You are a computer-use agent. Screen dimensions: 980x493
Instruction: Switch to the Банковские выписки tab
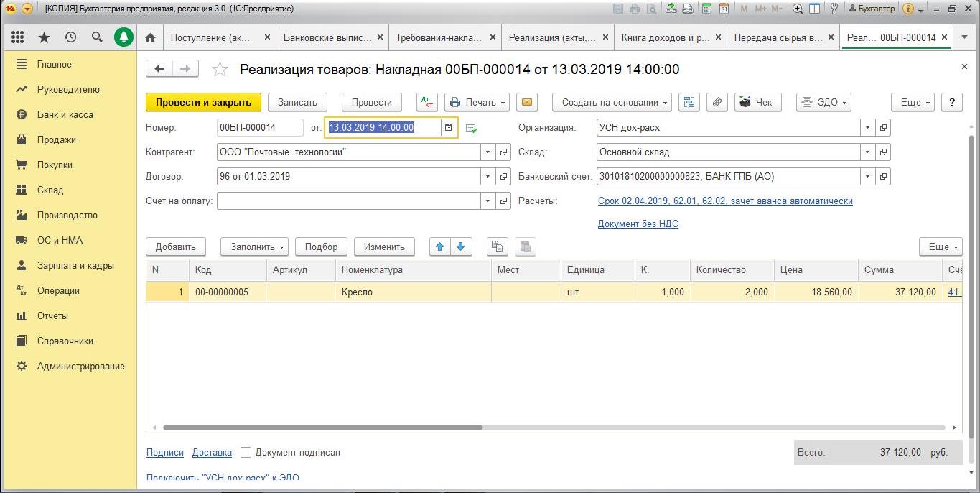(327, 37)
